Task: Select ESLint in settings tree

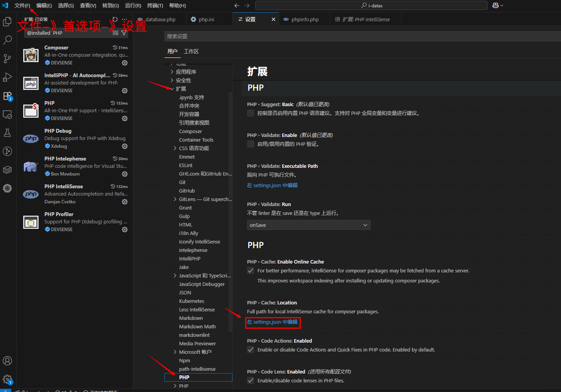Action: point(186,165)
